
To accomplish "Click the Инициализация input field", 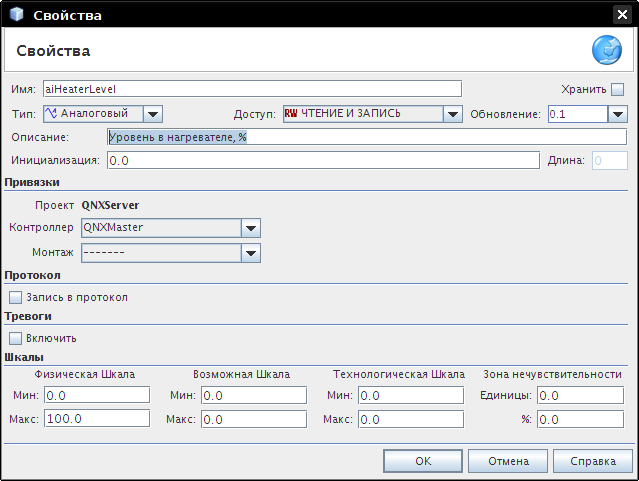I will pyautogui.click(x=324, y=160).
